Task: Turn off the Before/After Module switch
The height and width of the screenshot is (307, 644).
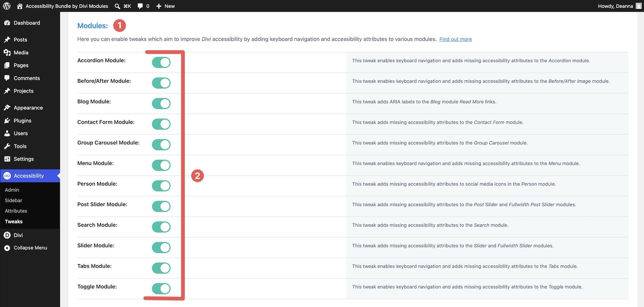Action: [161, 83]
